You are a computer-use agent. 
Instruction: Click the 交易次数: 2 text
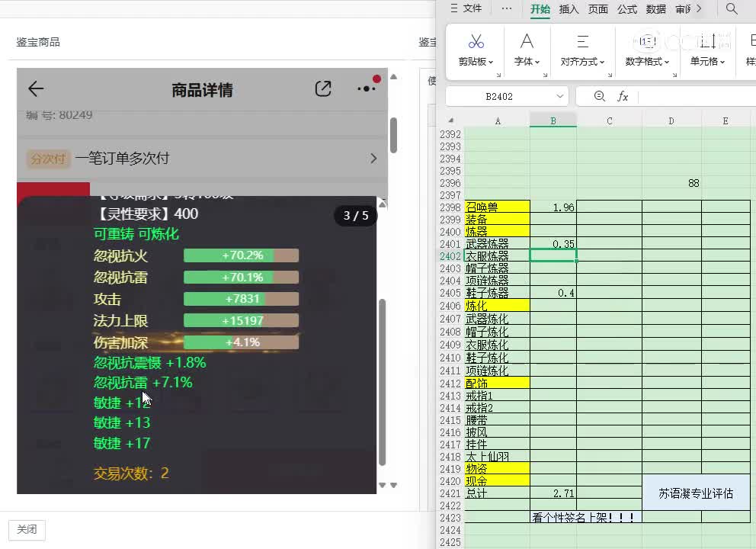(131, 474)
